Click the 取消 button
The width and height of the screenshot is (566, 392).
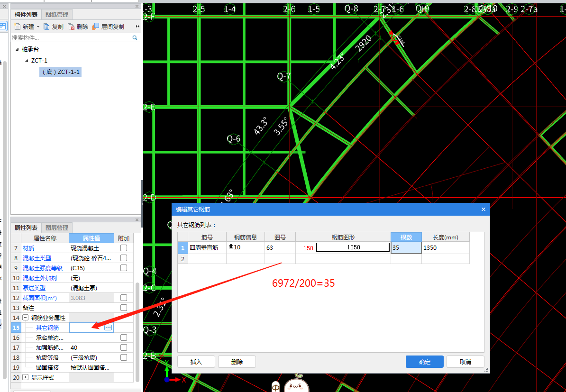click(x=466, y=362)
